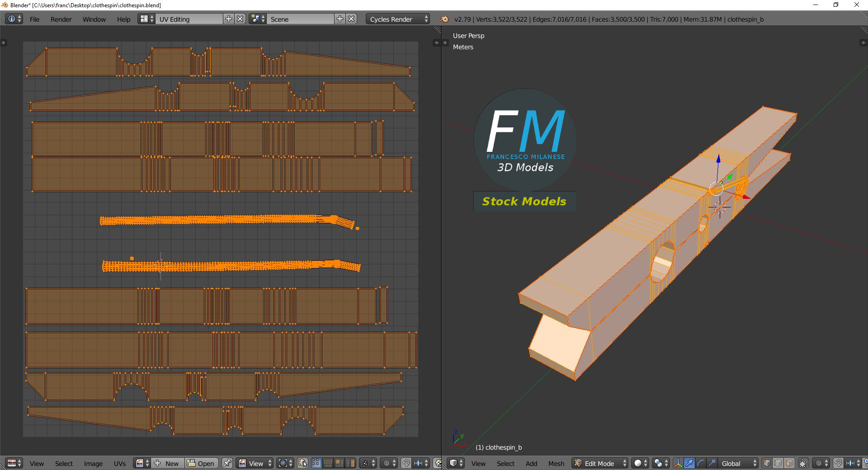Open the Global orientation dropdown
Screen dimensions: 868x470
tap(738, 463)
